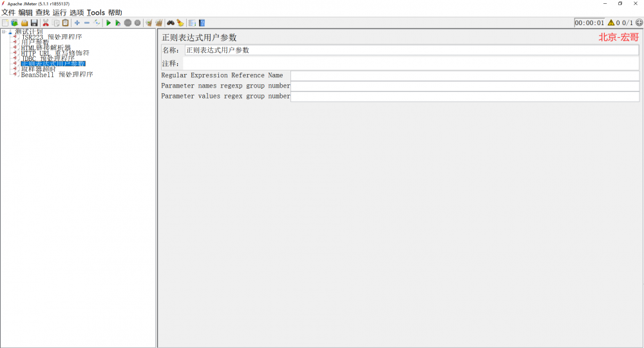Viewport: 644px width, 348px height.
Task: Open the 选项 menu
Action: point(77,13)
